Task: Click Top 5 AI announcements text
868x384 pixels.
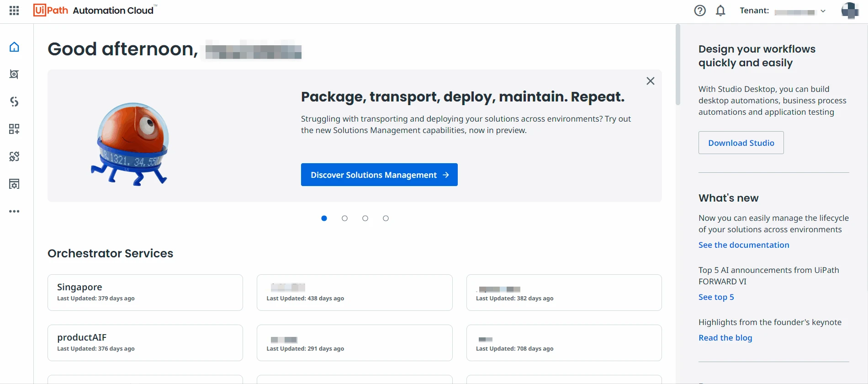Action: pos(769,276)
